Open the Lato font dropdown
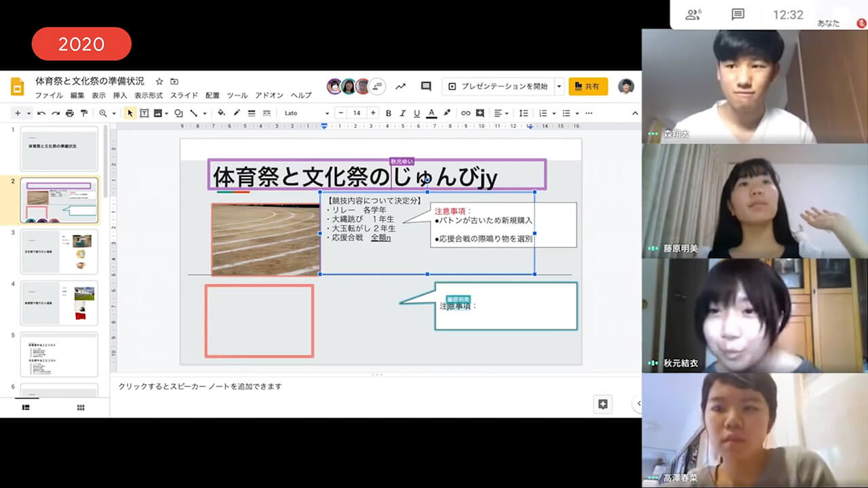This screenshot has width=868, height=488. pos(307,113)
